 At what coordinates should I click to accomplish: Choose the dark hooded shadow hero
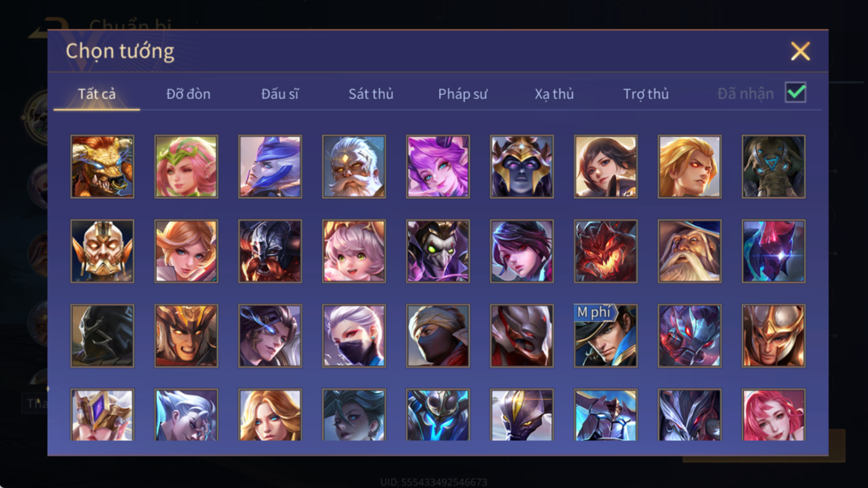pos(102,335)
